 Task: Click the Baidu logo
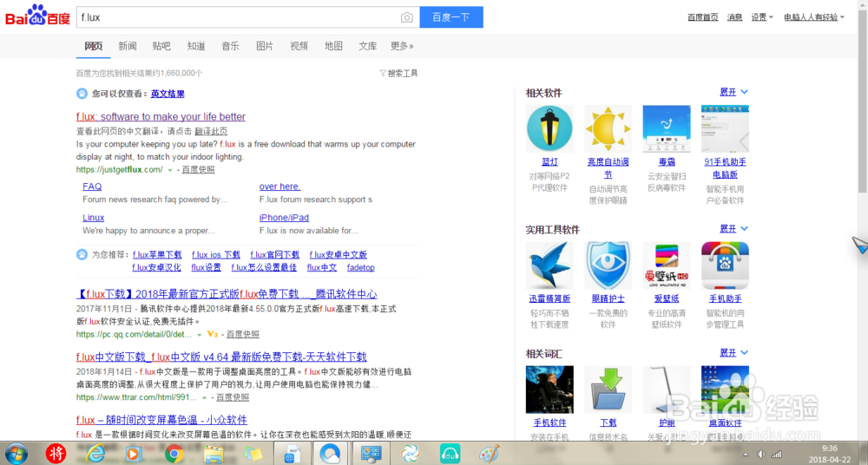coord(38,16)
